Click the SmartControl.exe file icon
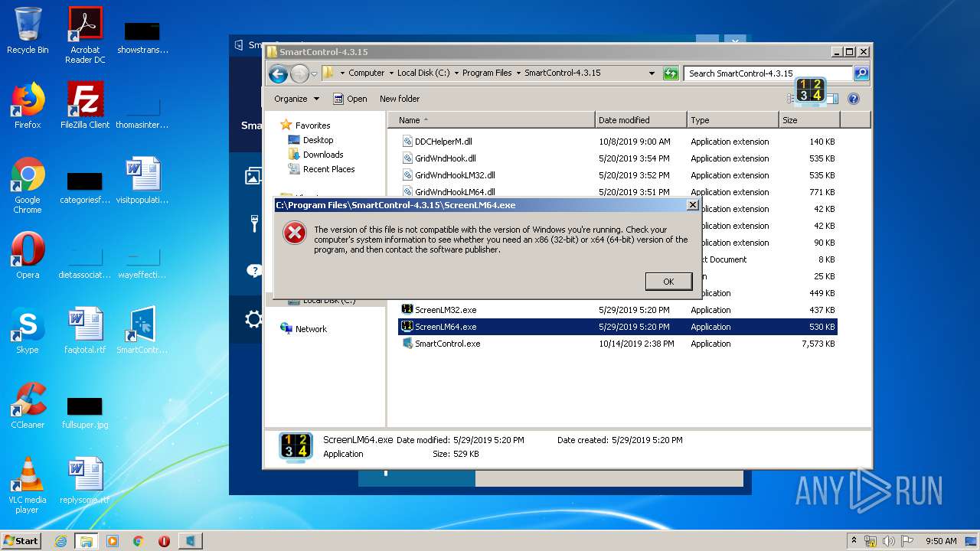The width and height of the screenshot is (980, 551). pyautogui.click(x=407, y=344)
